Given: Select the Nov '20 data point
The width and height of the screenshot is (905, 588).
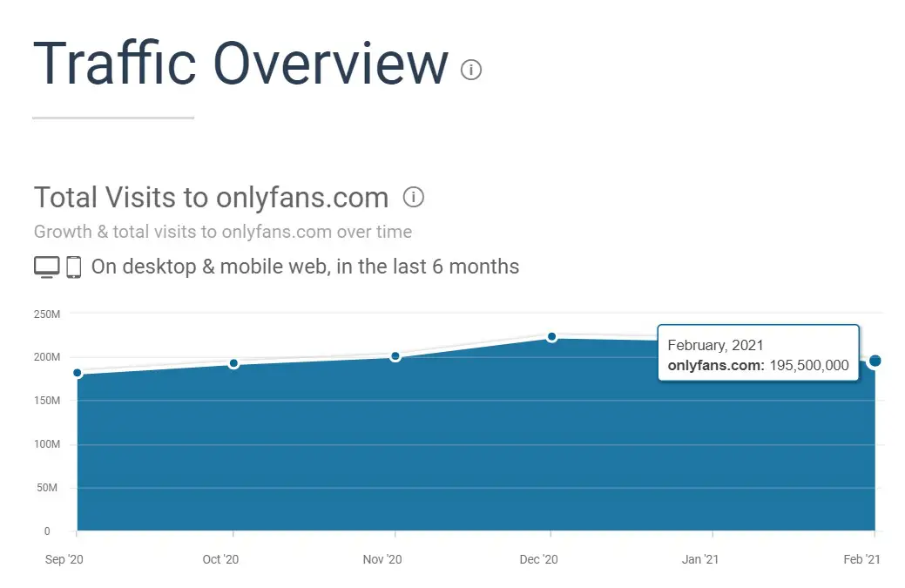Looking at the screenshot, I should [395, 356].
